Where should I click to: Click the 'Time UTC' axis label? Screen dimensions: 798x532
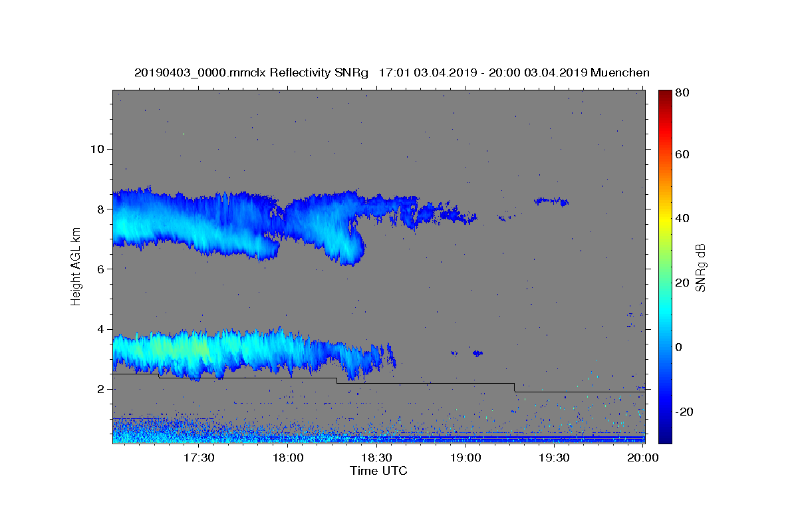click(378, 471)
